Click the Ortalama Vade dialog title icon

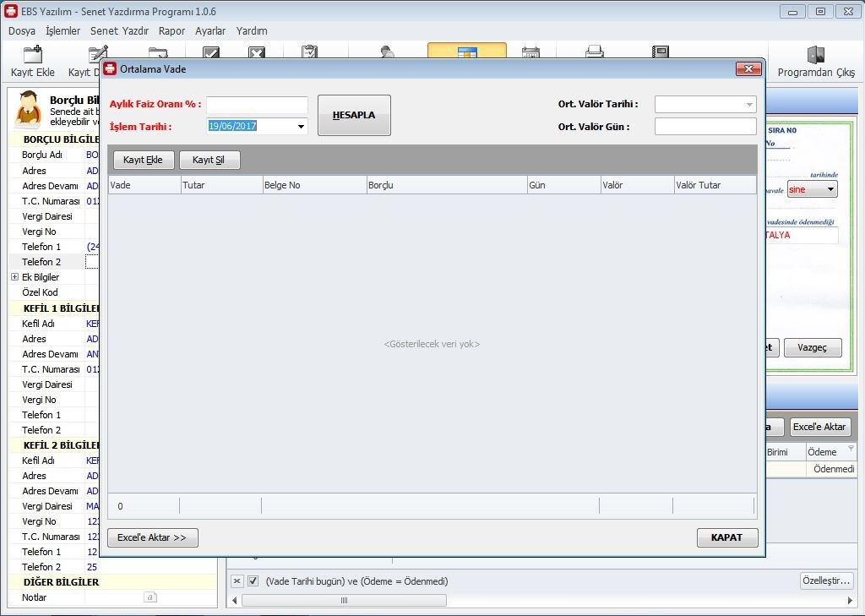pyautogui.click(x=110, y=68)
